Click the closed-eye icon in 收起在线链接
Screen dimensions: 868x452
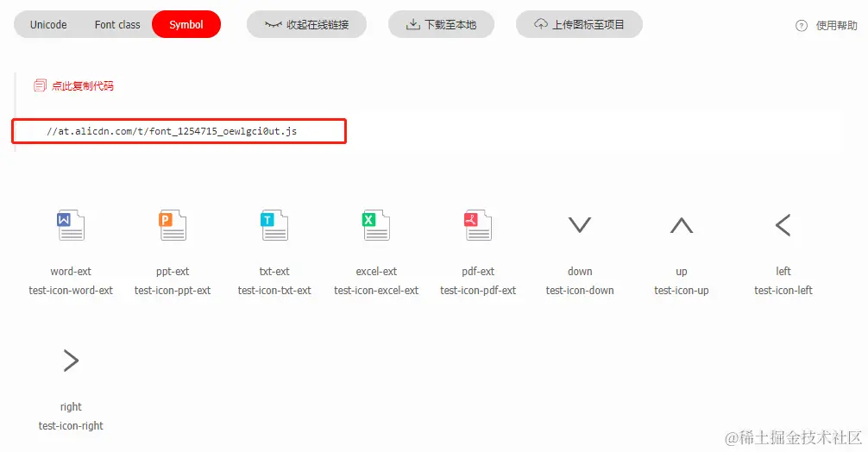point(274,24)
